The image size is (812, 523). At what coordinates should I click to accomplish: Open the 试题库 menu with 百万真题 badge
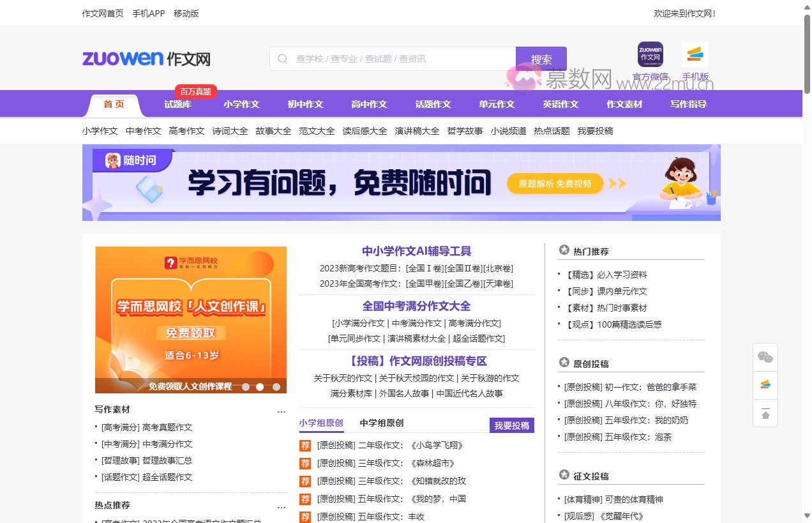[x=177, y=103]
